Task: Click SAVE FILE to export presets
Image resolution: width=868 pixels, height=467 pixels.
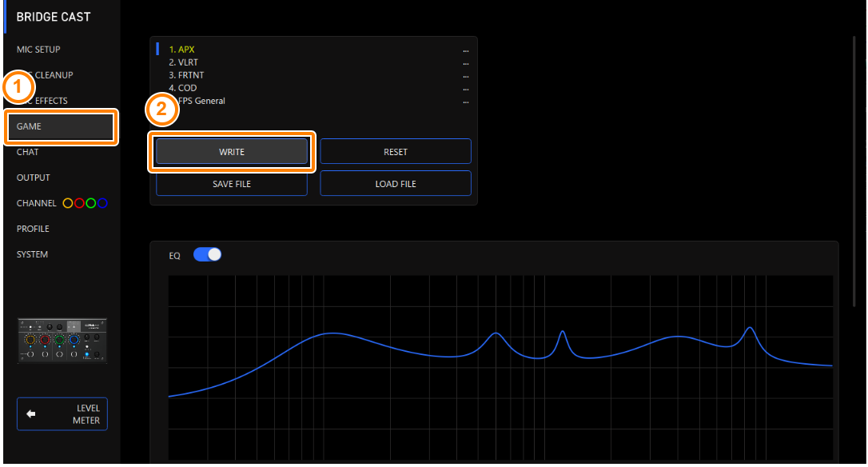Action: point(232,184)
